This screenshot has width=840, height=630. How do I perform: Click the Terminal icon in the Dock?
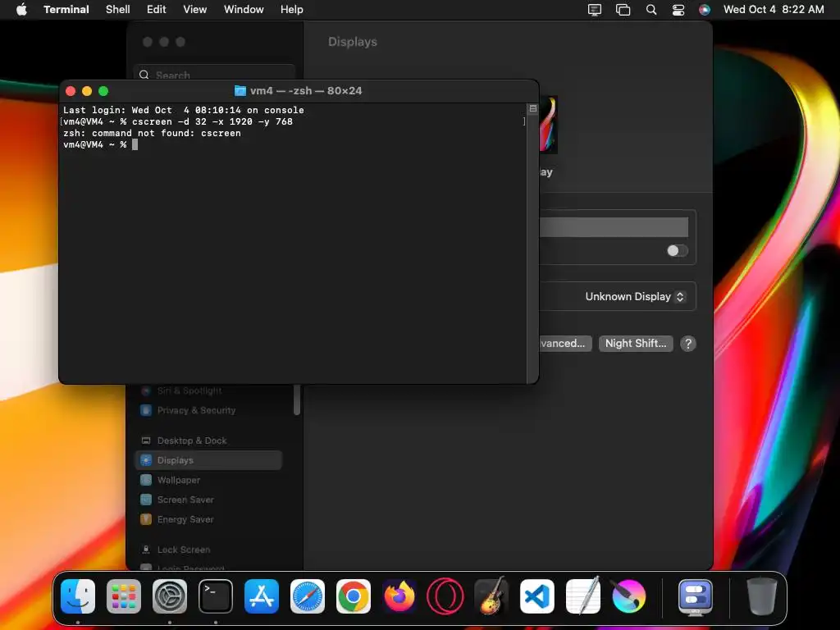216,596
